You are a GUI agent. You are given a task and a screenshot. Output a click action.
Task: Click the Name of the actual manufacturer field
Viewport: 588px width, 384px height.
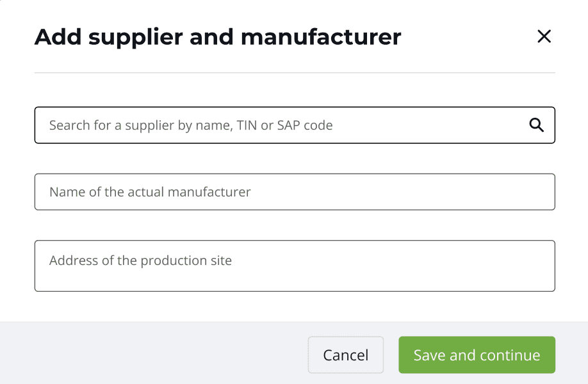coord(295,192)
